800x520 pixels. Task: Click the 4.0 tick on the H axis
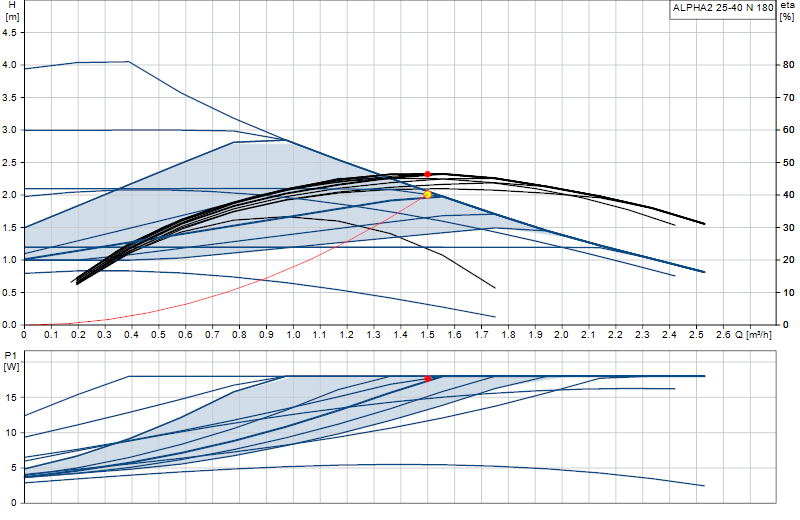(x=9, y=65)
